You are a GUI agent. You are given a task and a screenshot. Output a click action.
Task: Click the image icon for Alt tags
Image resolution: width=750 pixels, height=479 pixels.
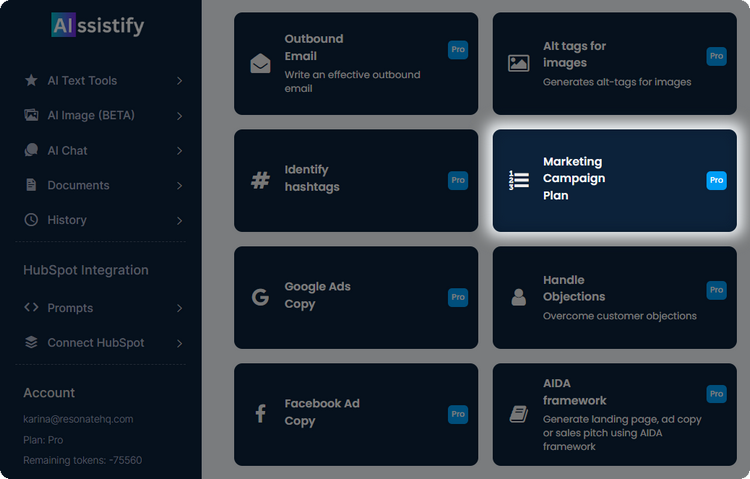518,63
